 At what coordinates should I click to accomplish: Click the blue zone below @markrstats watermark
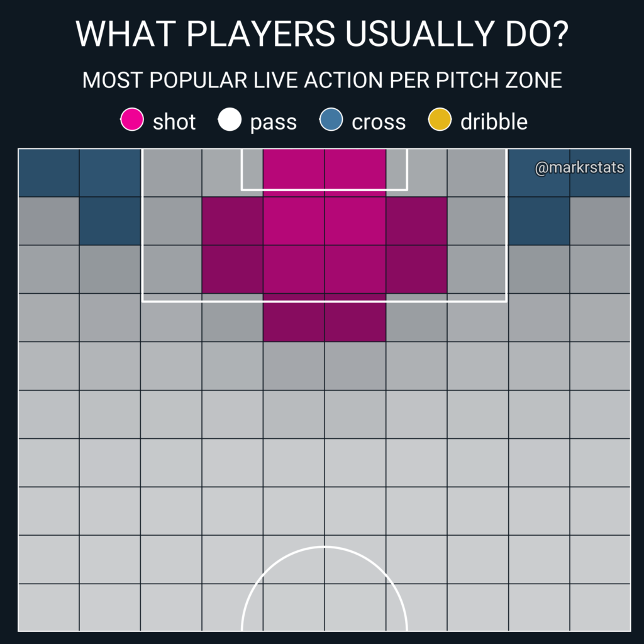pyautogui.click(x=539, y=221)
